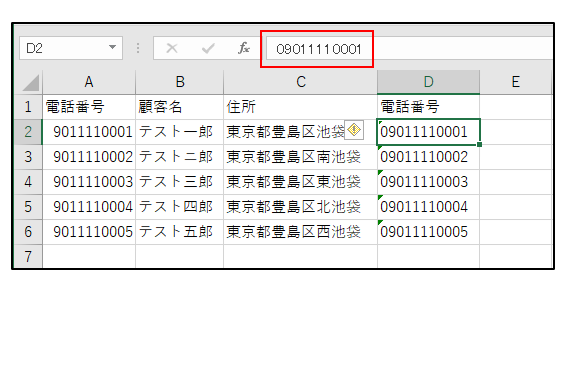Click cell D2 with 09011110001
Image resolution: width=561 pixels, height=390 pixels.
[x=429, y=132]
